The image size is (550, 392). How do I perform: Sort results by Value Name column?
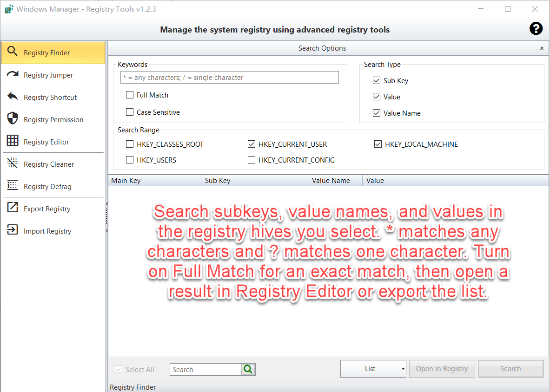click(335, 180)
